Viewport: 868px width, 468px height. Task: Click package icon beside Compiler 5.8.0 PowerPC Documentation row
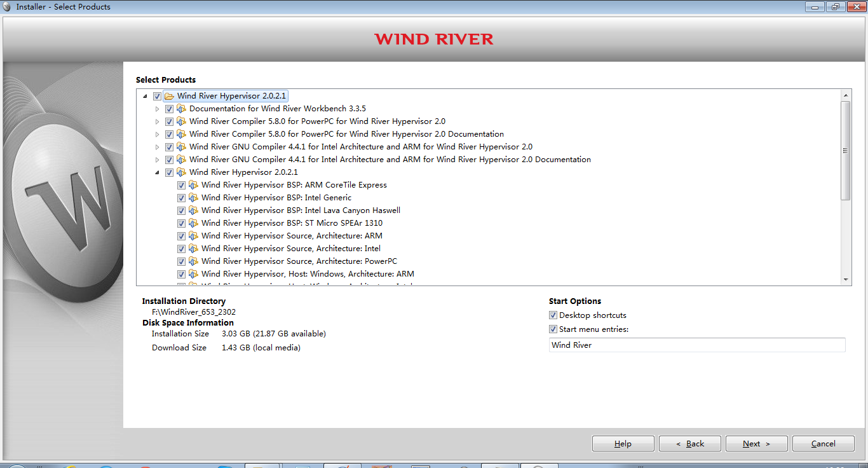pyautogui.click(x=181, y=134)
